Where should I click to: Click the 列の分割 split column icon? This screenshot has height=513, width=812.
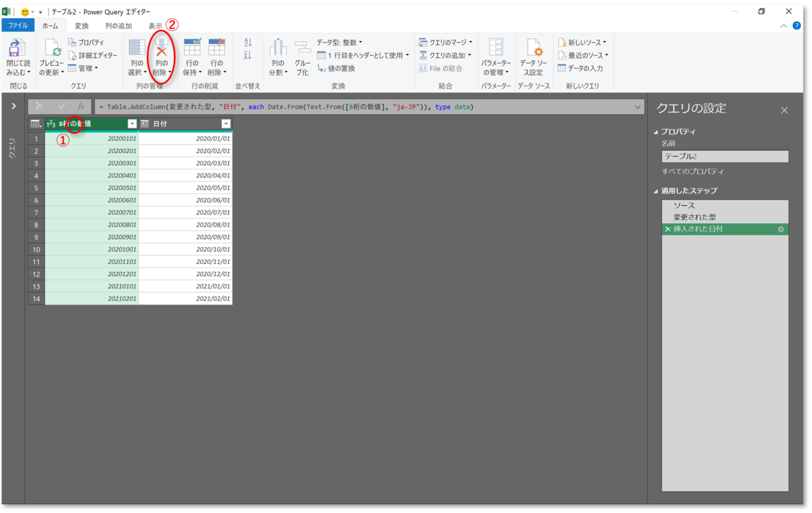(x=278, y=47)
